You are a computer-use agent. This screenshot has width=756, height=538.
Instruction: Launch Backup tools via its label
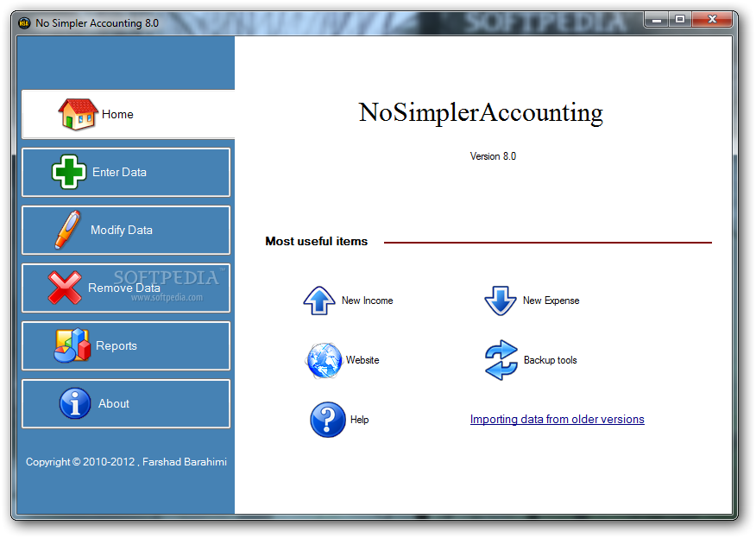pyautogui.click(x=550, y=360)
